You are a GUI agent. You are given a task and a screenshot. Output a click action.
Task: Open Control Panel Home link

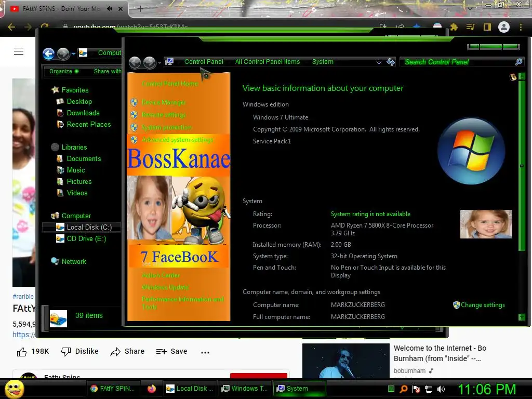click(x=170, y=84)
